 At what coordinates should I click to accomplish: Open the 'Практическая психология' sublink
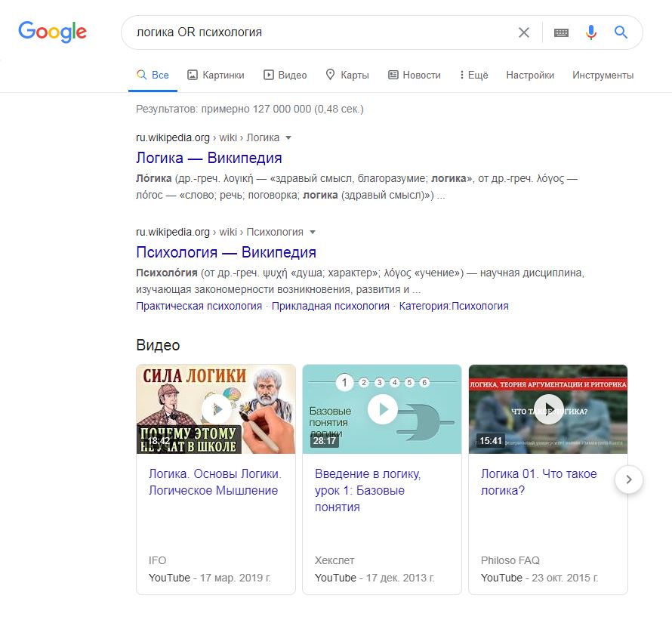[x=199, y=306]
